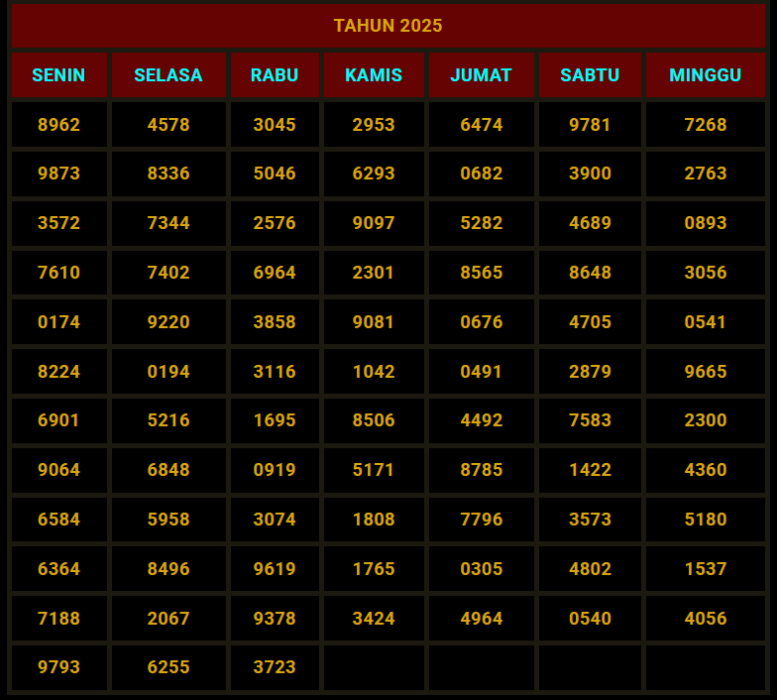
Task: Click cell with value 5046
Action: click(x=275, y=174)
